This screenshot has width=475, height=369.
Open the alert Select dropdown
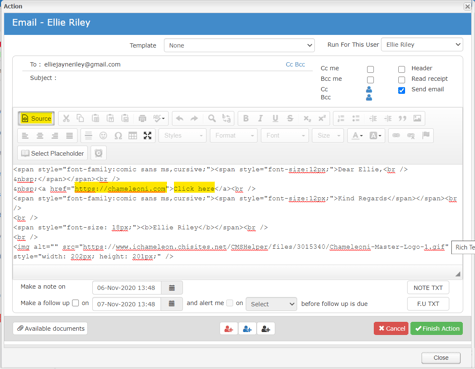click(271, 304)
